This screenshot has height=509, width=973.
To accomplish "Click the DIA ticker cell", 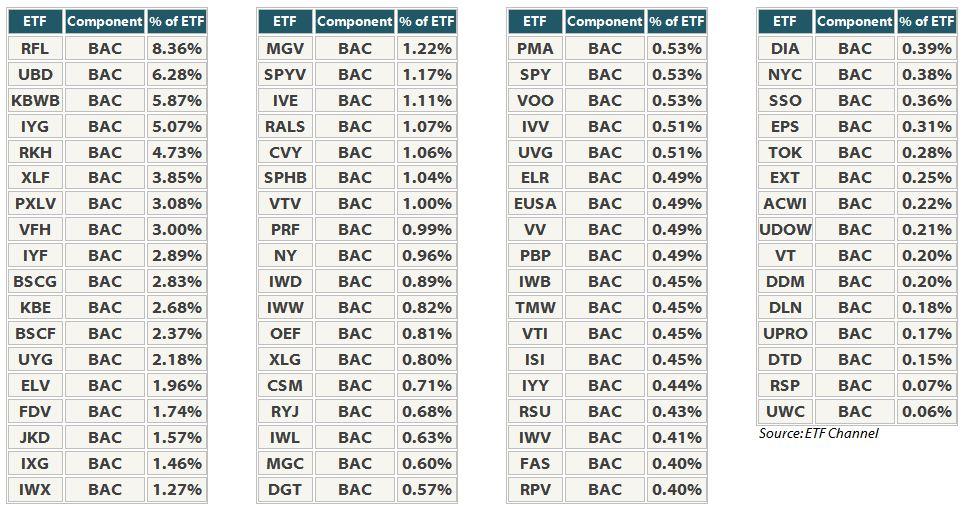I will coord(786,48).
